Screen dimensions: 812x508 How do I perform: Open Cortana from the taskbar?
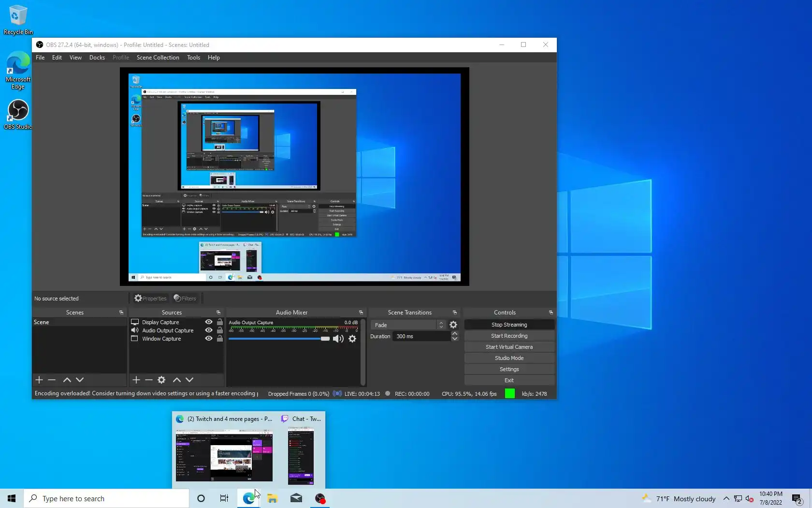point(201,498)
